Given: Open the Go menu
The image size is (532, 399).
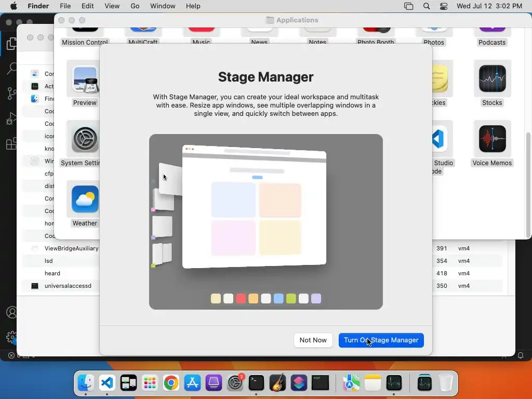Looking at the screenshot, I should coord(135,6).
